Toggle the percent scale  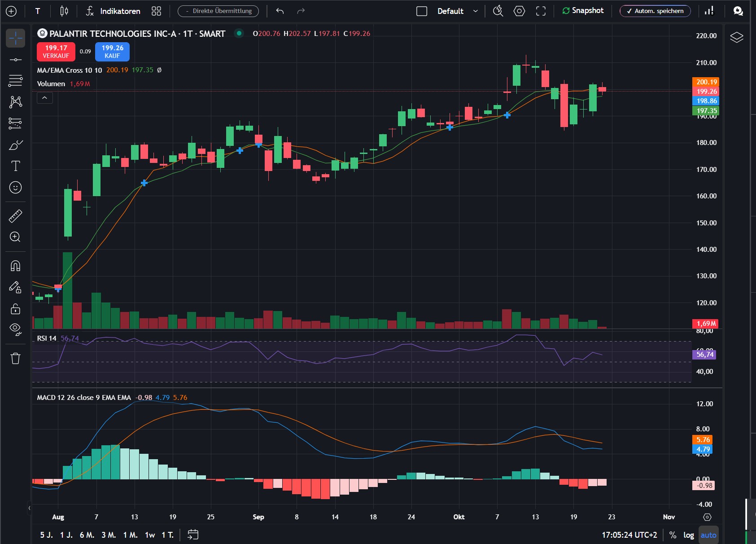pos(673,535)
